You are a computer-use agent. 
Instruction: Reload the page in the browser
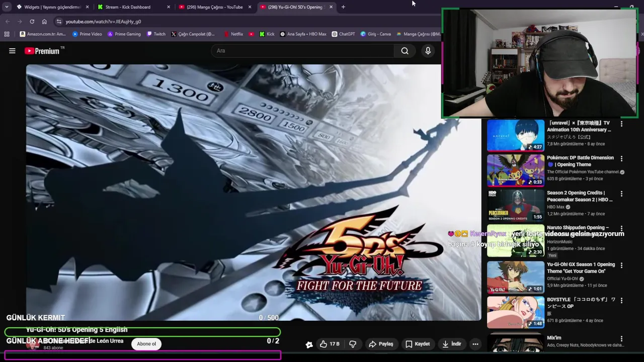click(32, 22)
